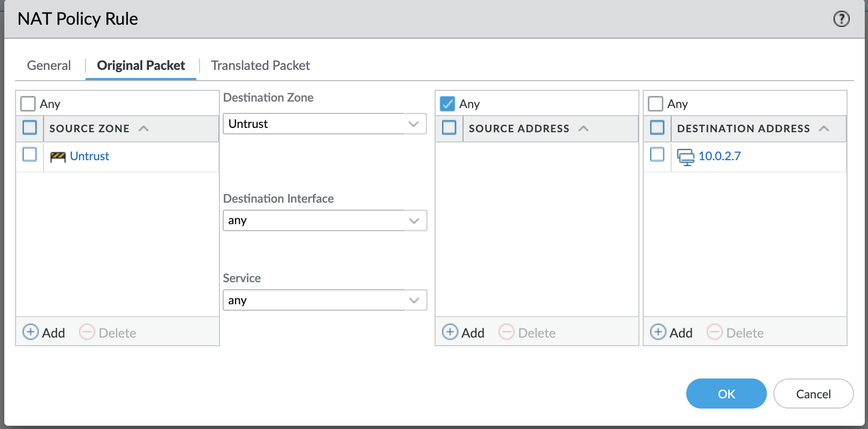Expand the Destination Interface dropdown
Viewport: 868px width, 429px height.
tap(414, 221)
